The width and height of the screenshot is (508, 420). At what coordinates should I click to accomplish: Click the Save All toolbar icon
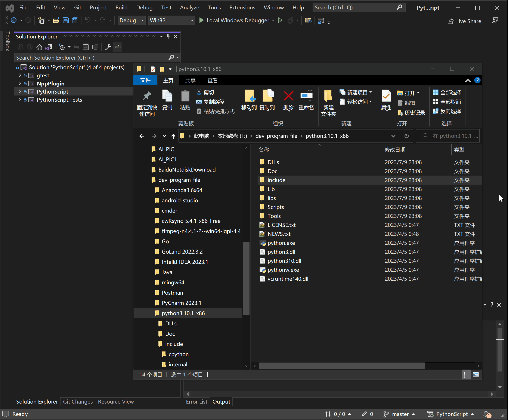(75, 21)
